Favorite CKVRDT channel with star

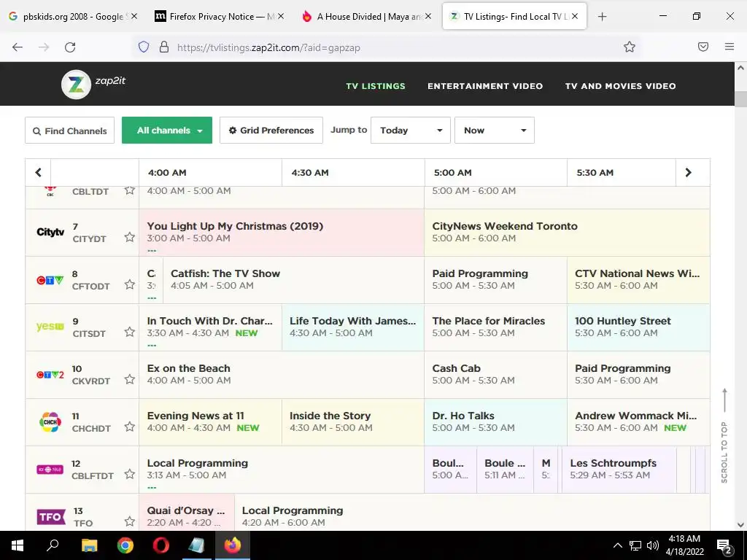click(130, 379)
